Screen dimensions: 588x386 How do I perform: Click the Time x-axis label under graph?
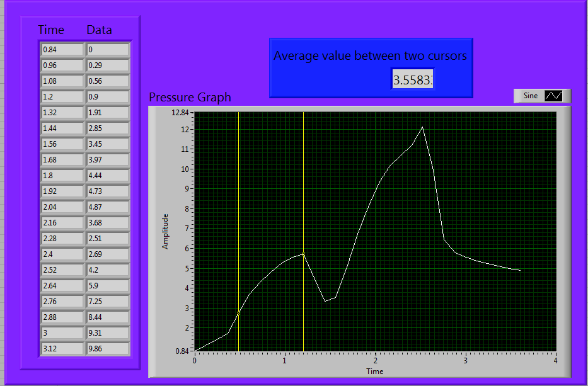[x=374, y=372]
